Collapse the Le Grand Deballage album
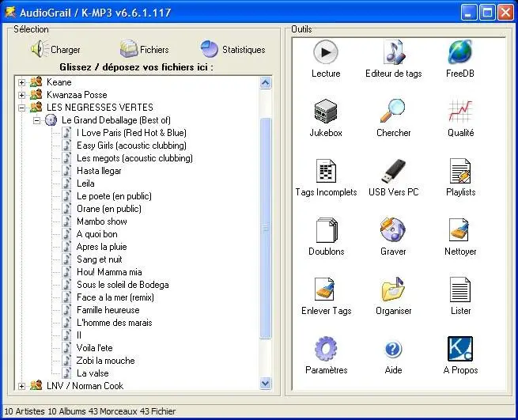518x420 pixels. 36,120
